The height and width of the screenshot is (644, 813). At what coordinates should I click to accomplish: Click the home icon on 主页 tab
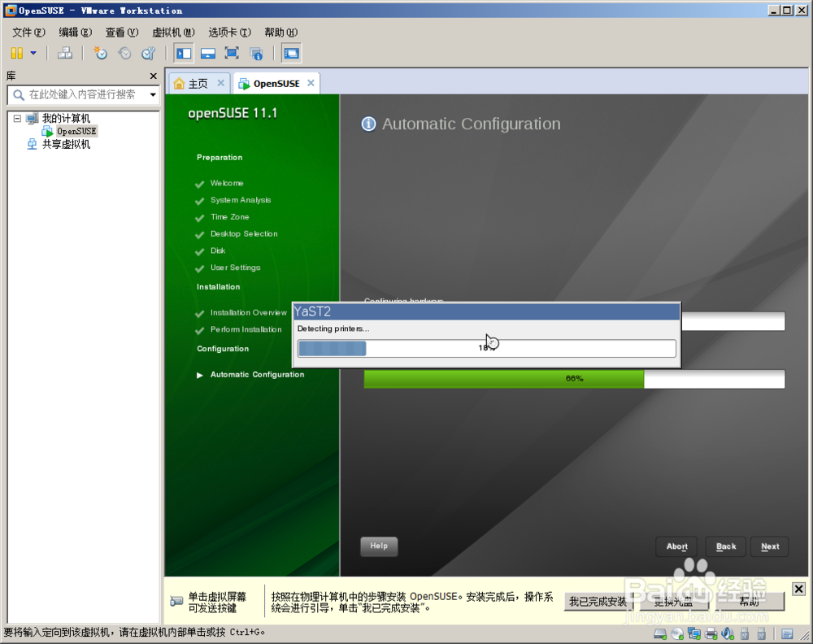click(179, 84)
